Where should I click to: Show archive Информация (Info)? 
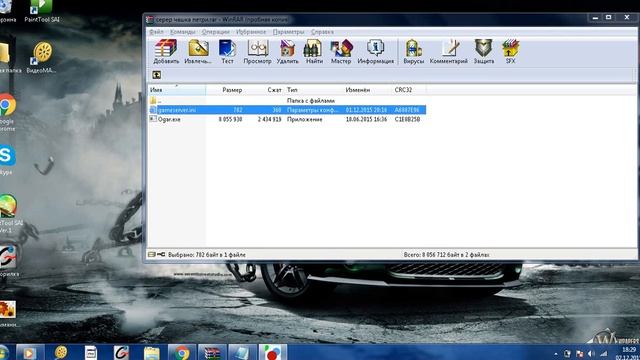(376, 51)
